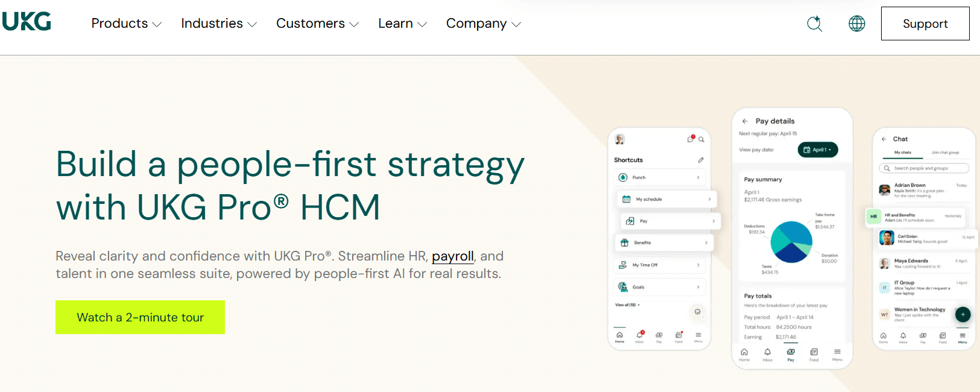
Task: Open Feed in the Shortcuts phone bottom bar
Action: (679, 337)
